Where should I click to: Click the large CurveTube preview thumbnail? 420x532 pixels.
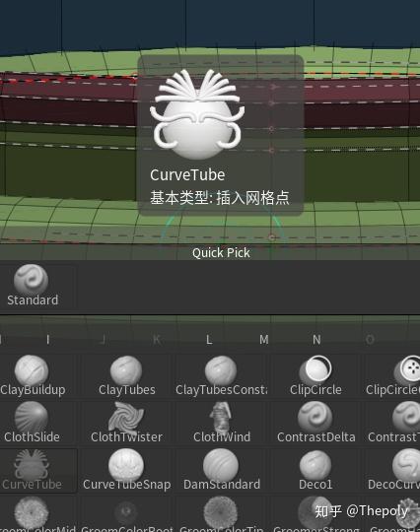[197, 114]
